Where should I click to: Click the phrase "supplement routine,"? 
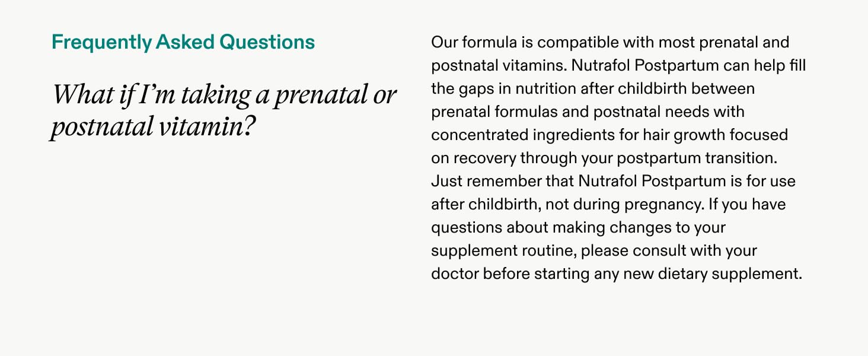tap(503, 251)
